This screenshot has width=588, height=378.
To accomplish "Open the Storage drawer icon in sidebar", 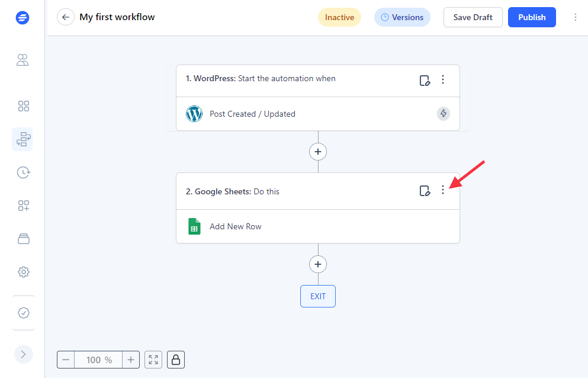I will (x=24, y=239).
